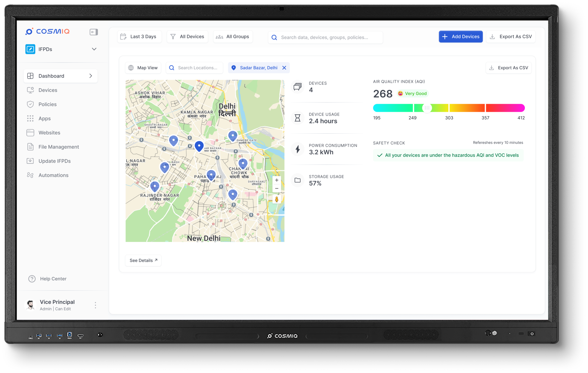The image size is (588, 373).
Task: Zoom out on the map
Action: click(276, 189)
